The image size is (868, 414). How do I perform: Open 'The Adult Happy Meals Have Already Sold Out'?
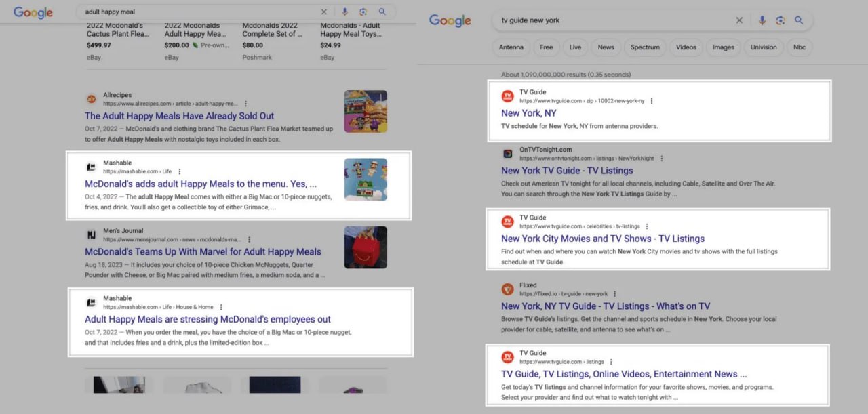coord(180,116)
